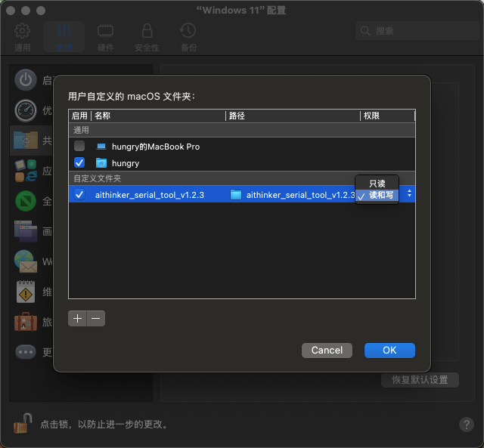
Task: Uncheck the hungry home folder checkbox
Action: tap(79, 162)
